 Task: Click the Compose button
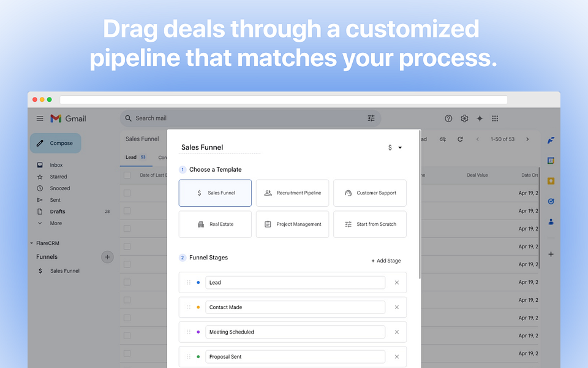pos(56,143)
